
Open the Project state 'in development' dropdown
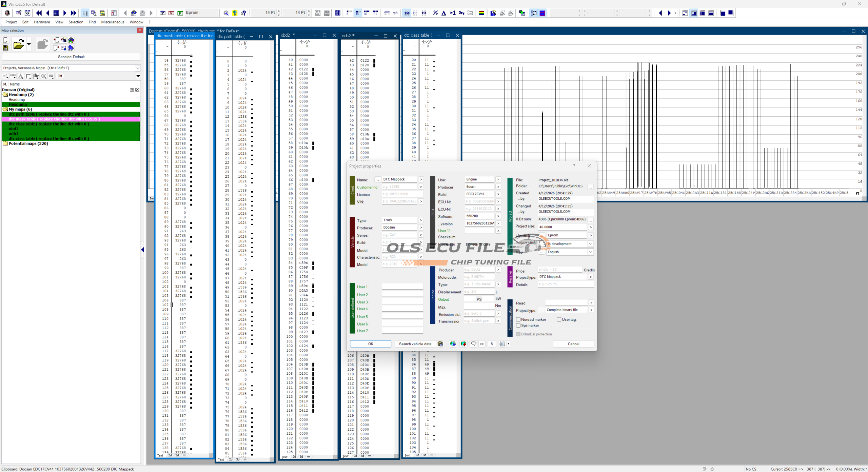[x=590, y=244]
